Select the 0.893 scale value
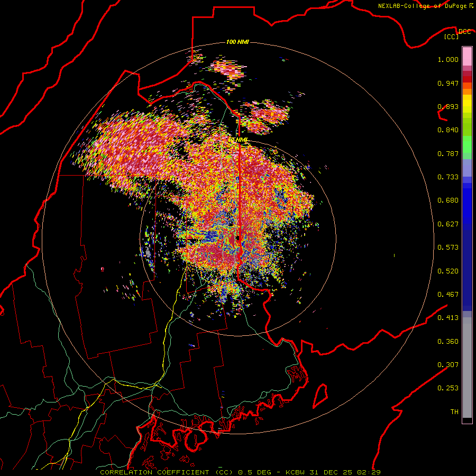Viewport: 476px width, 476px height. tap(448, 106)
